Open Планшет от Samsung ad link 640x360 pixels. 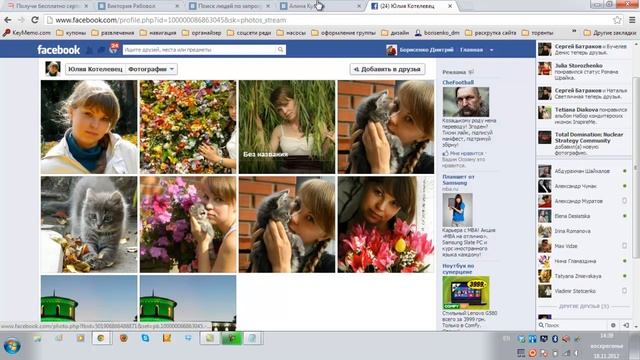coord(458,180)
